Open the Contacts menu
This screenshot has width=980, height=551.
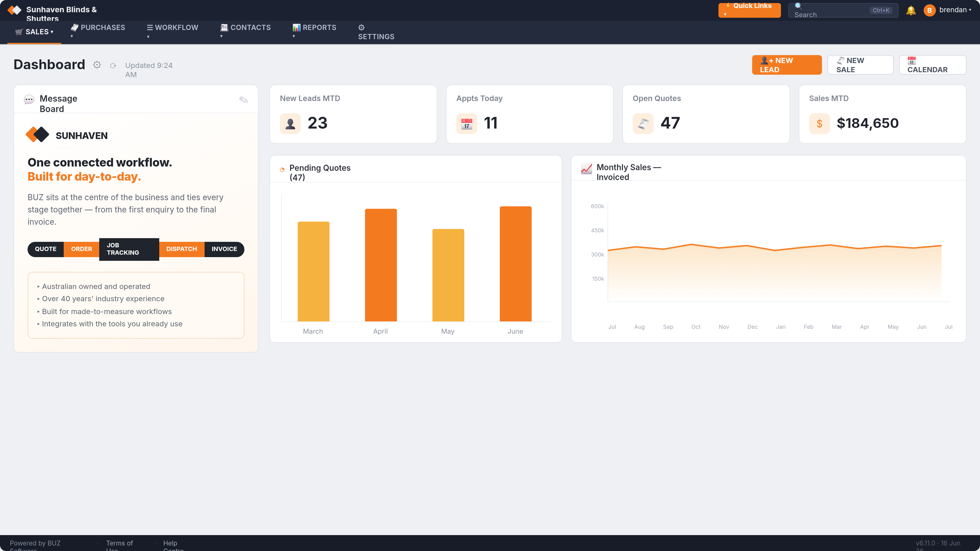pyautogui.click(x=245, y=31)
